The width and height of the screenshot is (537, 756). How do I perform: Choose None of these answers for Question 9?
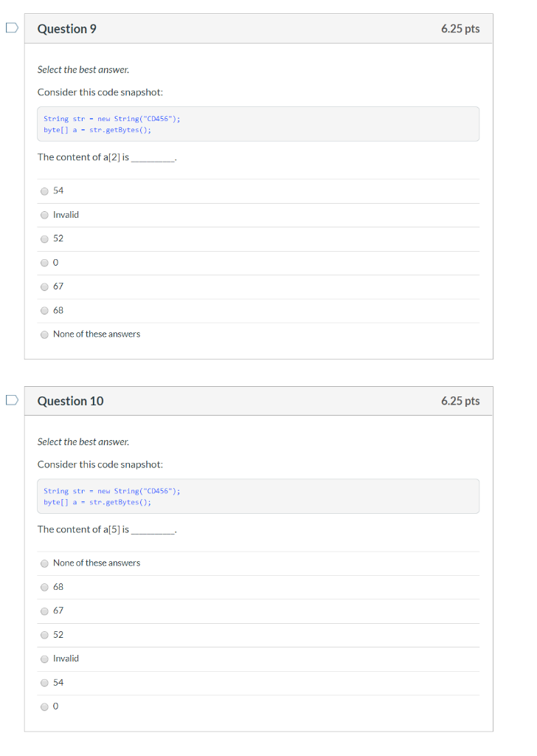point(44,334)
